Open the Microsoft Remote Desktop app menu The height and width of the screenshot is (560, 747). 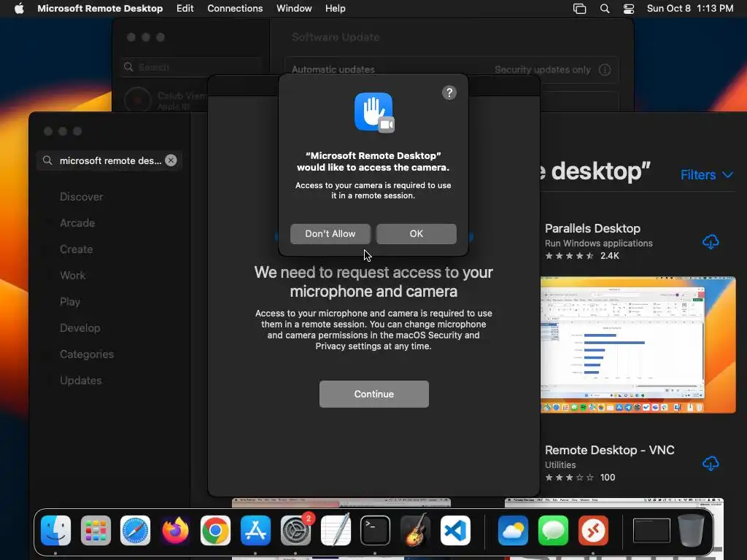100,9
